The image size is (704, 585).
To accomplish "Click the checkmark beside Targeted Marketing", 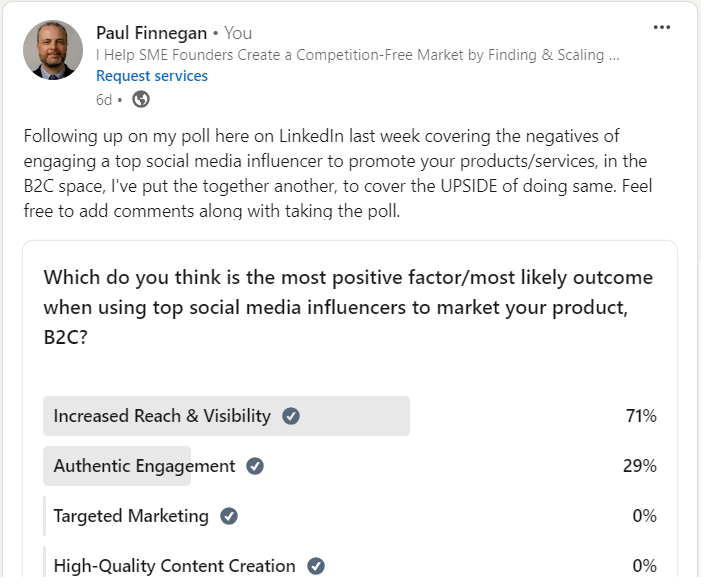I will coord(229,516).
